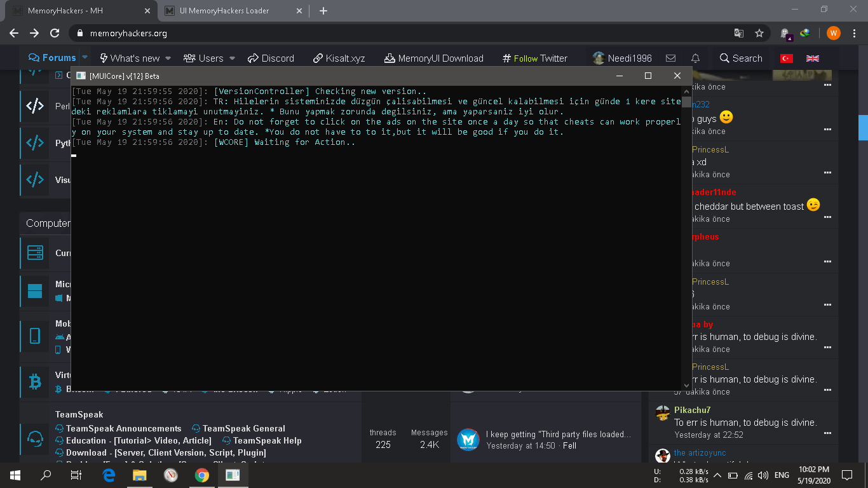
Task: Open Windows taskbar search
Action: tap(46, 475)
